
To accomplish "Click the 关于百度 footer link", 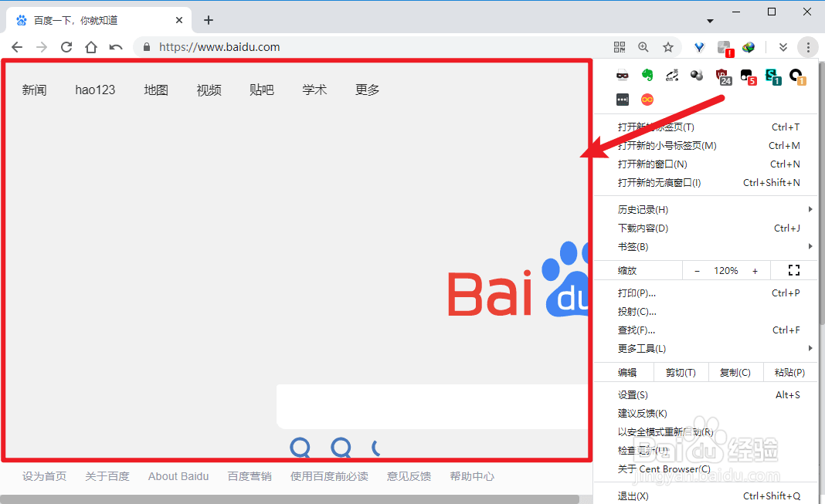I will coord(107,476).
